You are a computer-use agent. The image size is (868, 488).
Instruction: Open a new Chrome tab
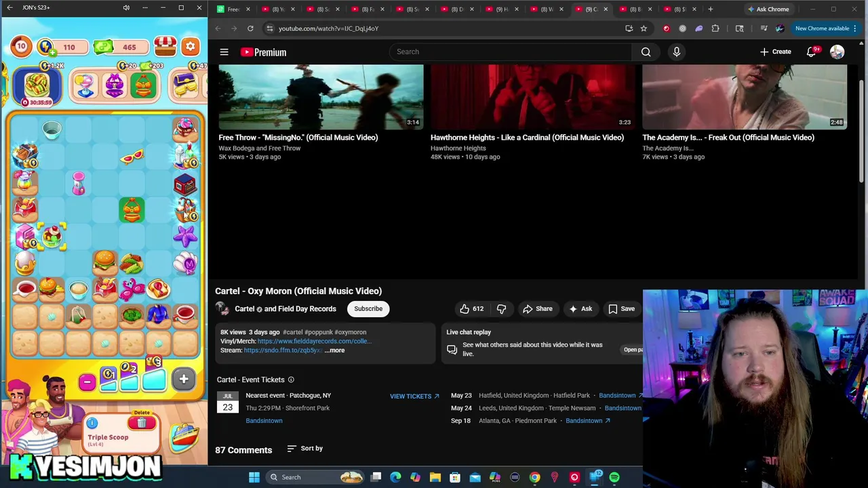[710, 9]
